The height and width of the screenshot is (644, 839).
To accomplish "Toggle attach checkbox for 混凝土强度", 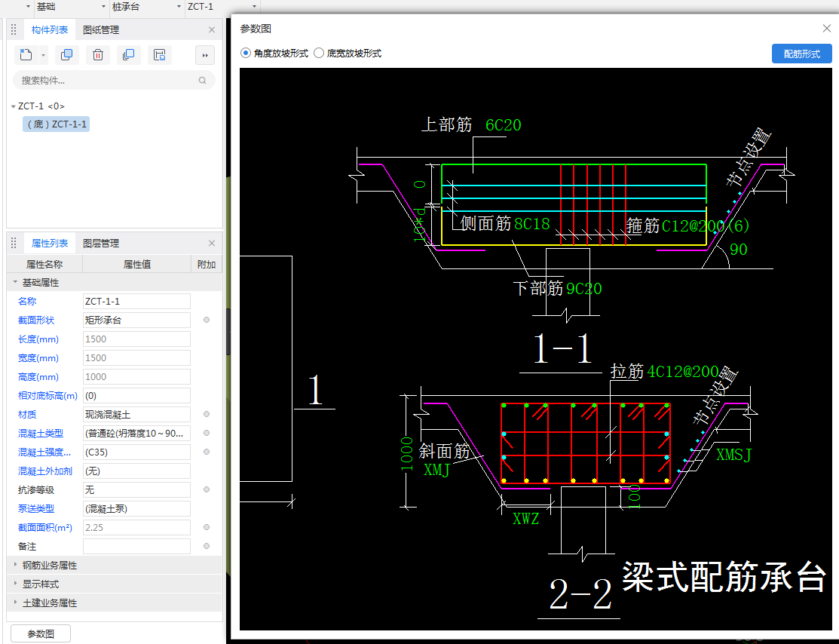I will click(x=207, y=452).
